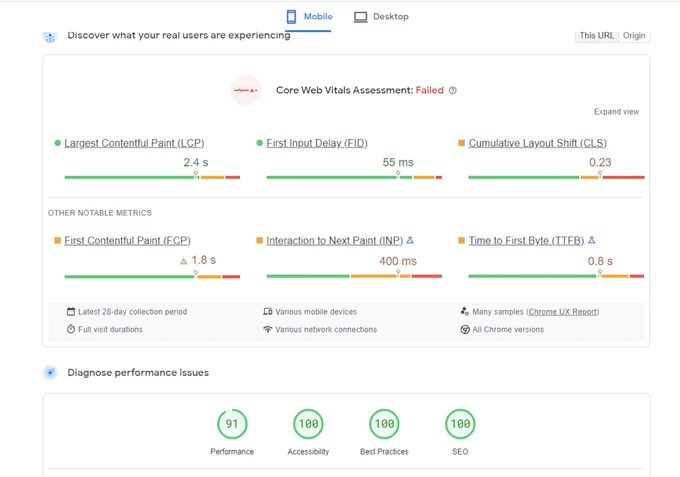Click the experimental flask icon beside TTFB
The image size is (680, 477).
pos(592,240)
